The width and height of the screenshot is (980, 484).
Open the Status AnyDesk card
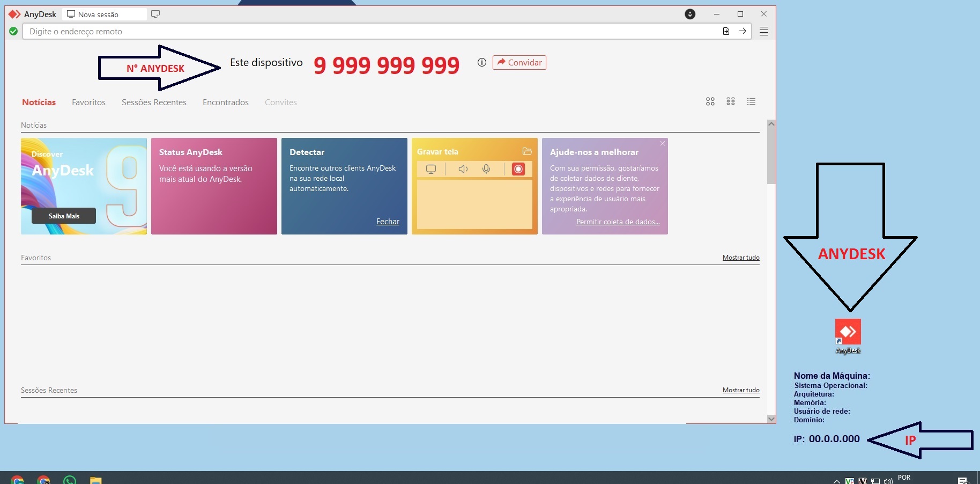click(x=214, y=186)
